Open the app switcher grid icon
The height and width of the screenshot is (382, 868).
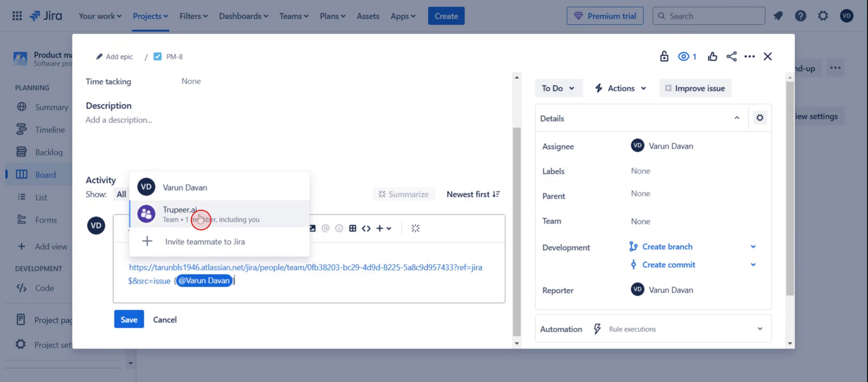tap(17, 16)
